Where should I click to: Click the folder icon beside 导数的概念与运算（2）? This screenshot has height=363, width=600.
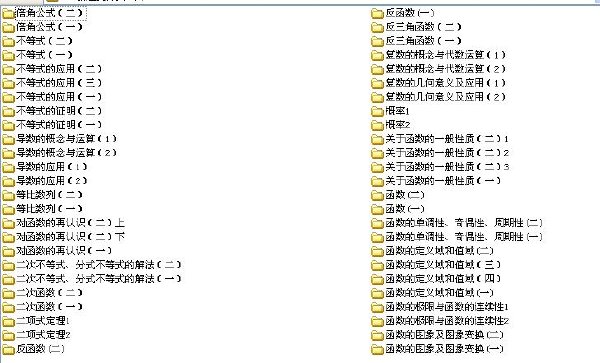[8, 153]
